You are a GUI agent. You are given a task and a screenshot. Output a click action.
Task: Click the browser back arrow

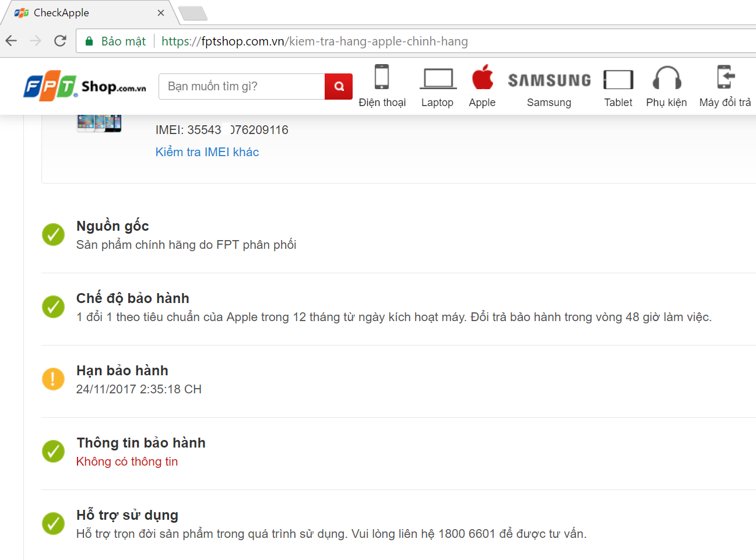coord(11,41)
